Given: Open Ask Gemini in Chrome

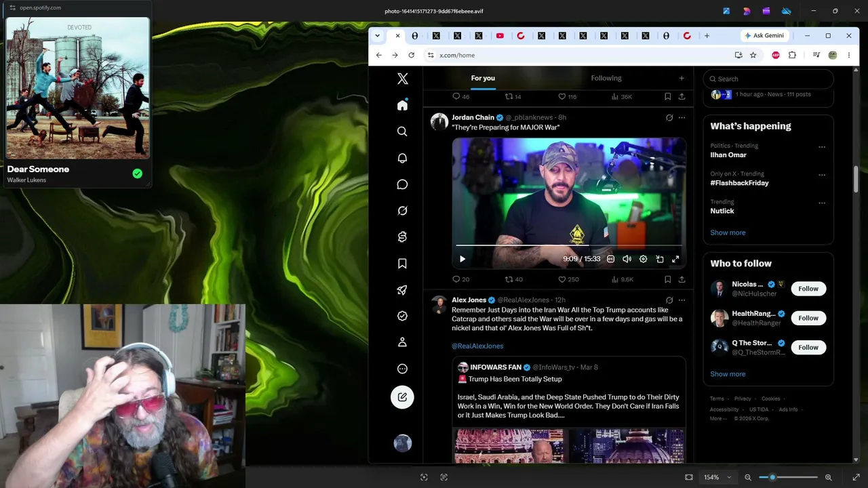Looking at the screenshot, I should (x=765, y=36).
